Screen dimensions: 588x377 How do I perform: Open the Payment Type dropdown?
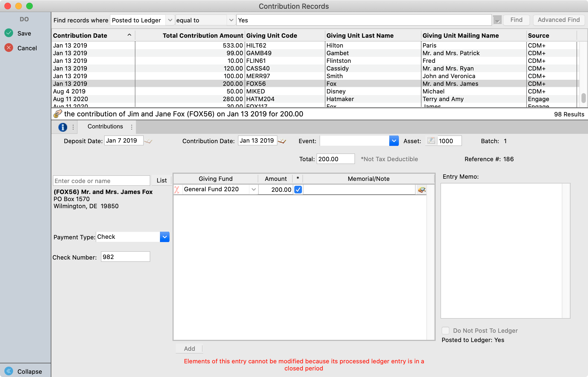[165, 237]
